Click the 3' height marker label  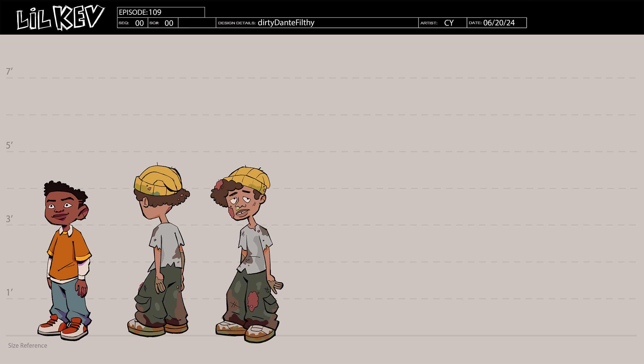(9, 219)
